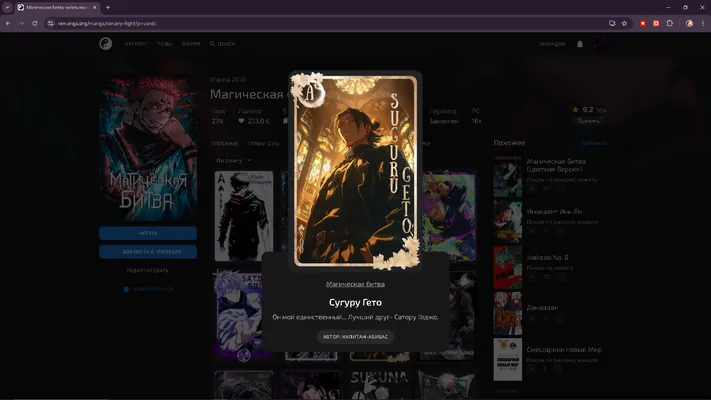Viewport: 711px width, 400px height.
Task: Reload the page with the refresh icon
Action: 34,23
